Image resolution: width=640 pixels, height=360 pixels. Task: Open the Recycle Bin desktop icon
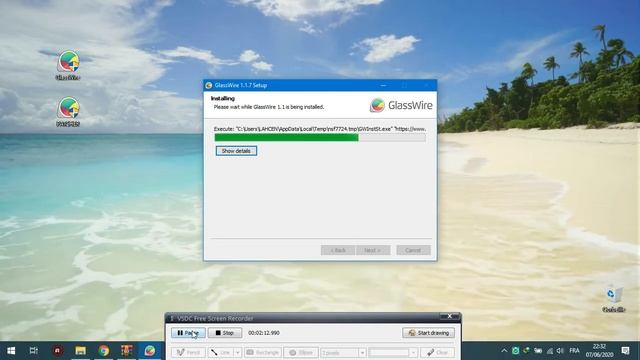613,299
